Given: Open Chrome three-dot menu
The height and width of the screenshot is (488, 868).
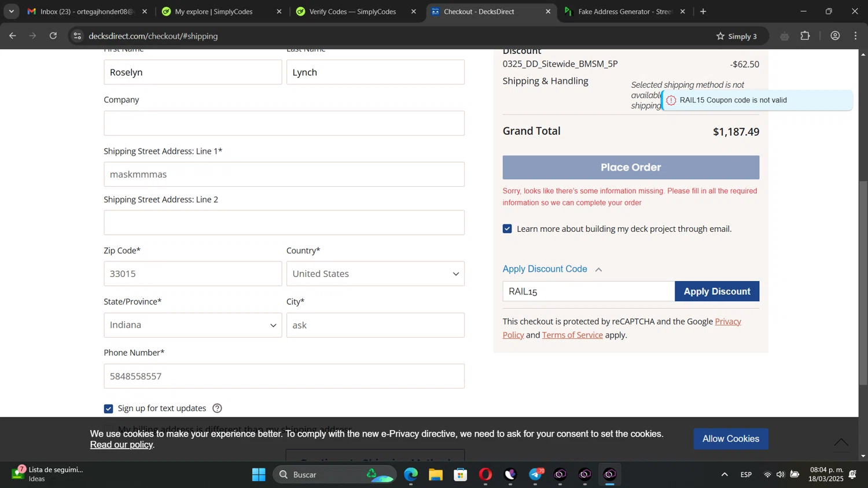Looking at the screenshot, I should [x=856, y=36].
